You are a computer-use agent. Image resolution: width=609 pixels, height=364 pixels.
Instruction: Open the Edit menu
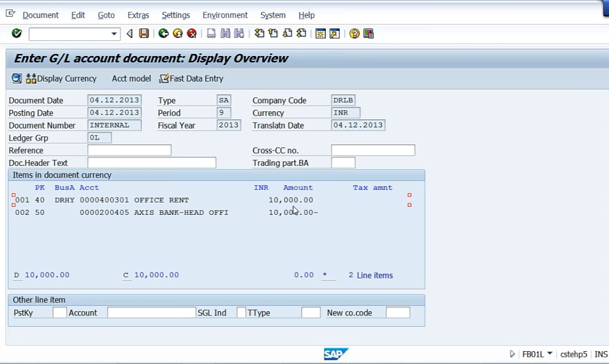[x=78, y=15]
